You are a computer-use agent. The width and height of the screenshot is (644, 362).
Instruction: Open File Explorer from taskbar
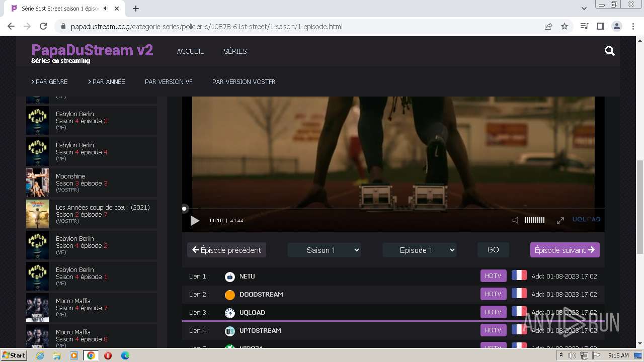57,355
